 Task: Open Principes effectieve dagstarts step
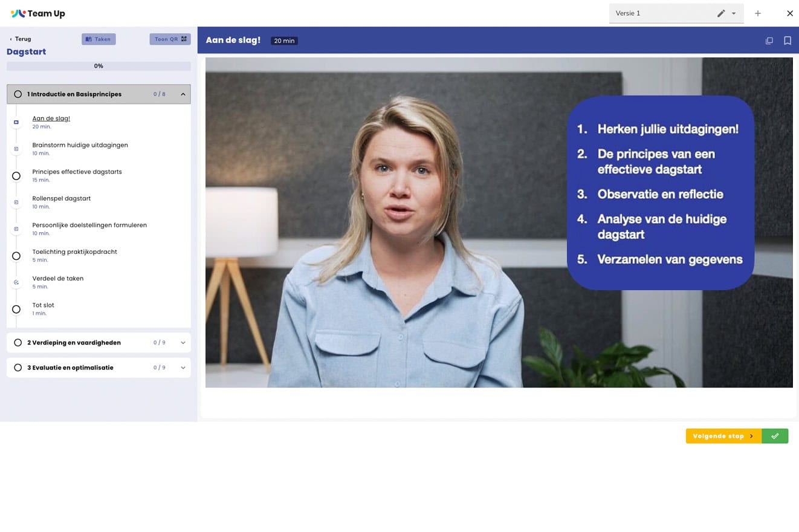click(77, 172)
